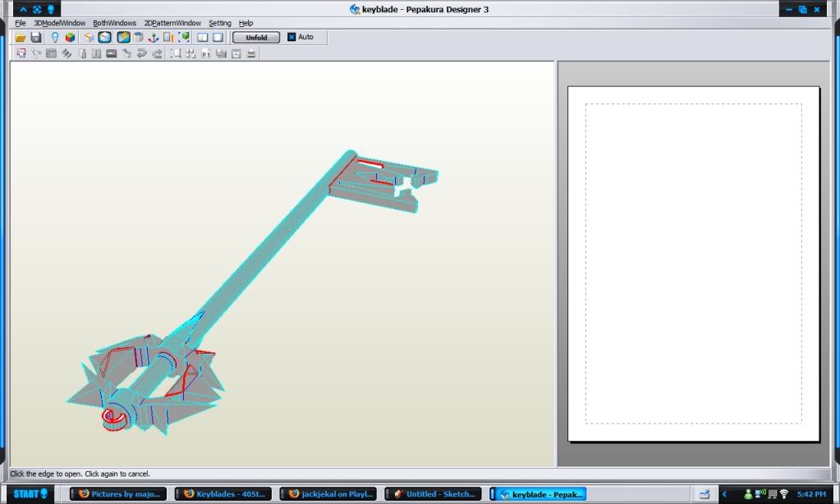Switch to 'Pictures by majo...' Firefox taskbar window
This screenshot has width=840, height=504.
[x=118, y=494]
